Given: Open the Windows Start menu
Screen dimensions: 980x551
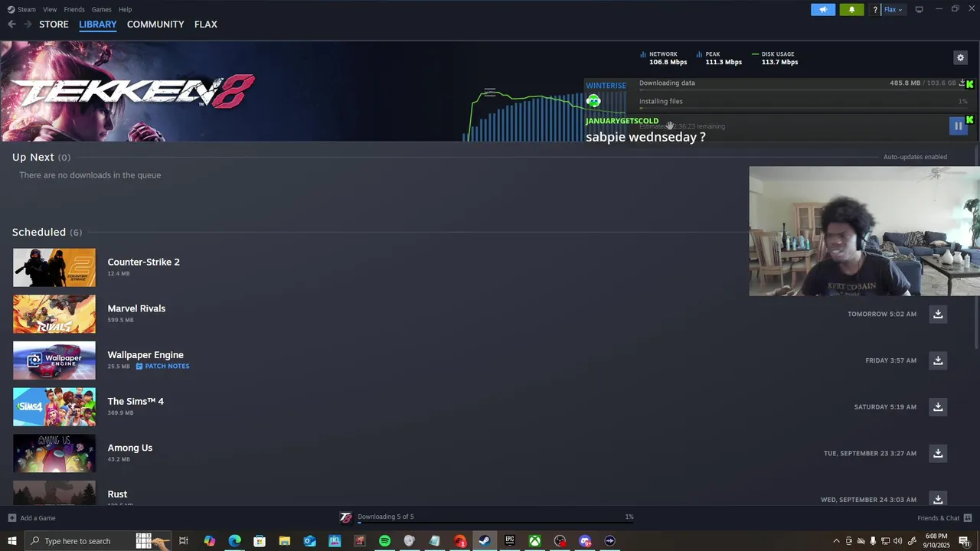Looking at the screenshot, I should pyautogui.click(x=11, y=541).
